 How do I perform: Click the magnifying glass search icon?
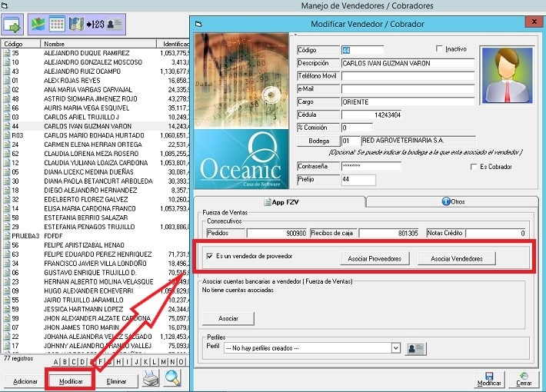172,378
